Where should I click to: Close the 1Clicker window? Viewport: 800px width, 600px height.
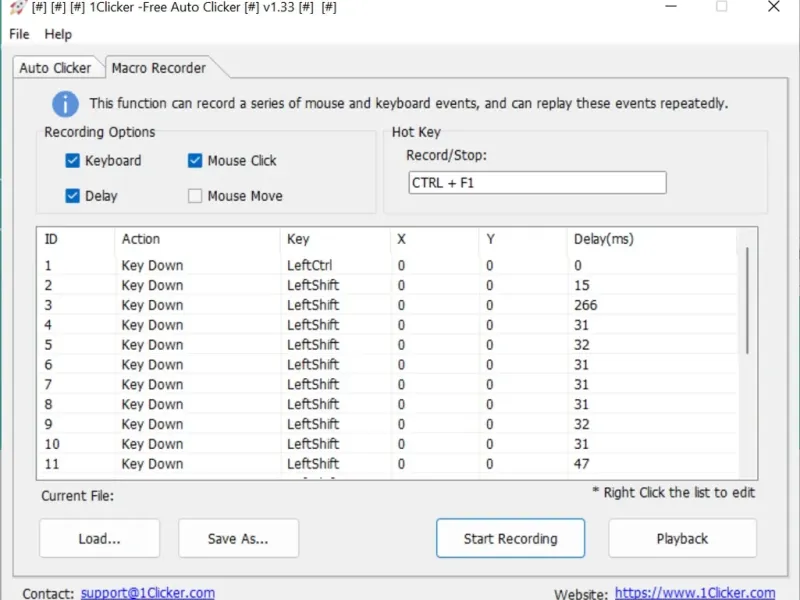[x=773, y=7]
